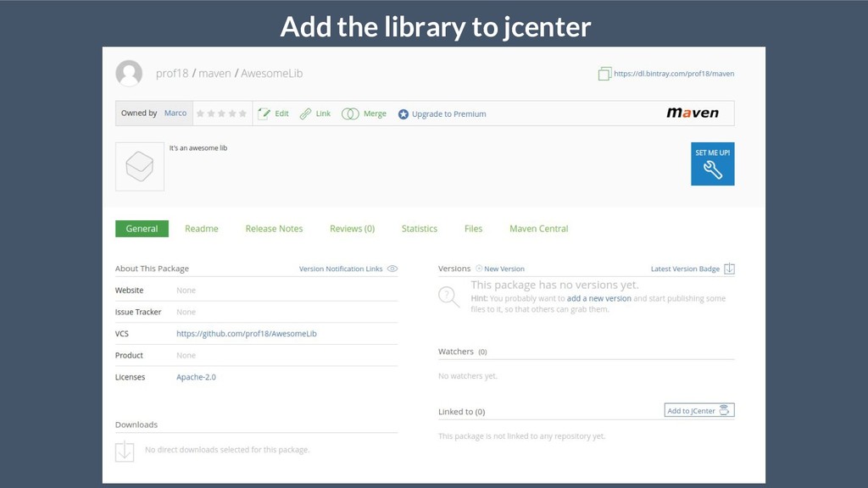Rate the package with the fifth star
The height and width of the screenshot is (488, 868).
click(x=242, y=114)
